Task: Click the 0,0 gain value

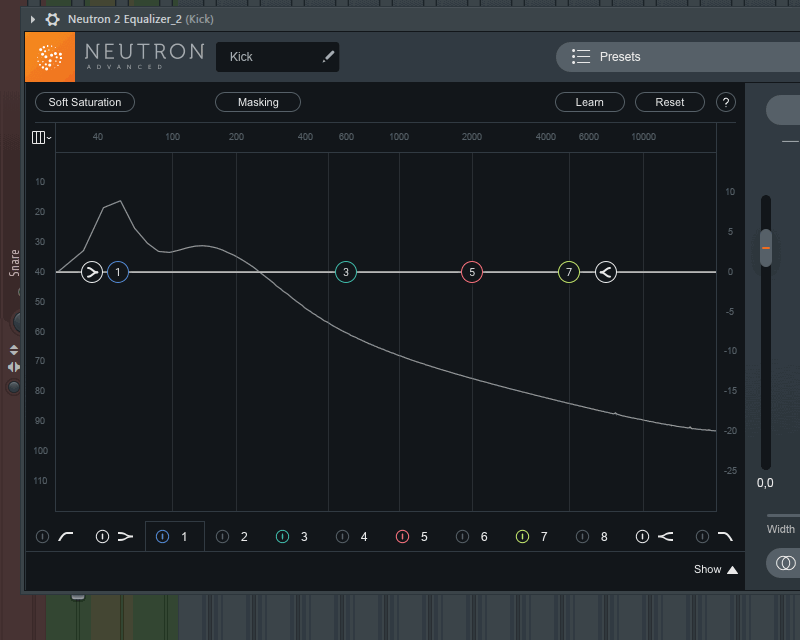Action: click(x=765, y=483)
